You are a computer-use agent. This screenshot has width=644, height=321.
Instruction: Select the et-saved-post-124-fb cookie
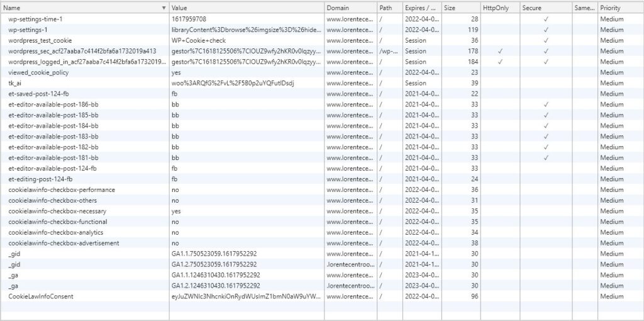322,94
